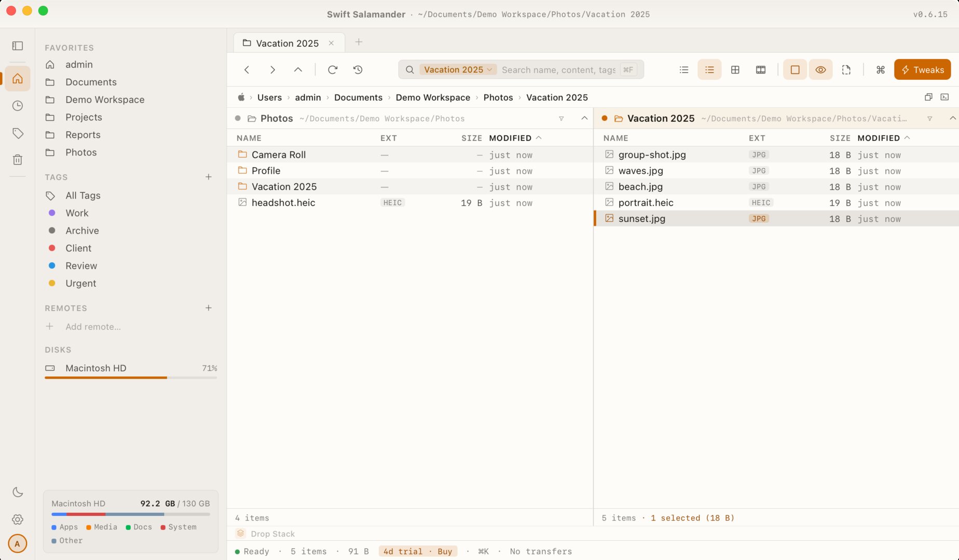959x560 pixels.
Task: Toggle the preview eye panel
Action: (820, 69)
